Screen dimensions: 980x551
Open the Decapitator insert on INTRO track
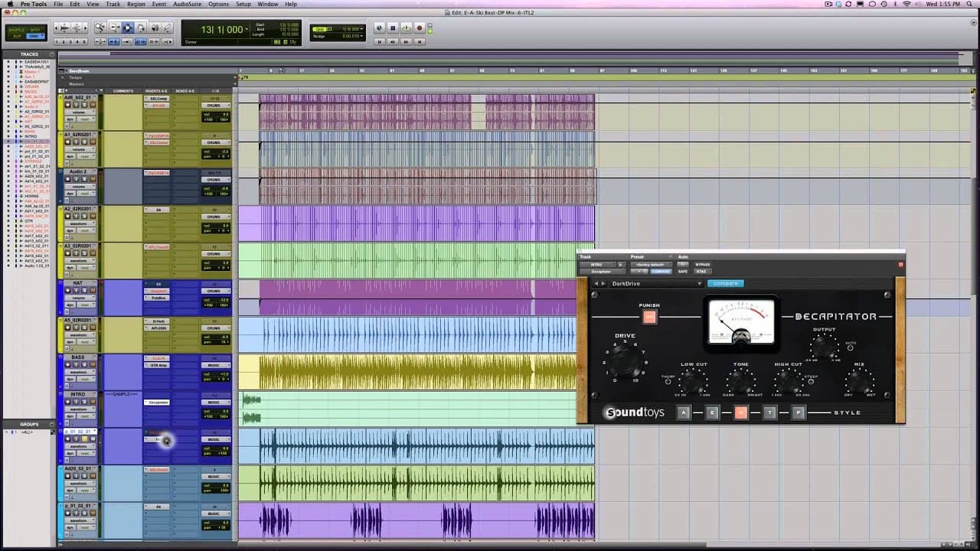[x=157, y=403]
